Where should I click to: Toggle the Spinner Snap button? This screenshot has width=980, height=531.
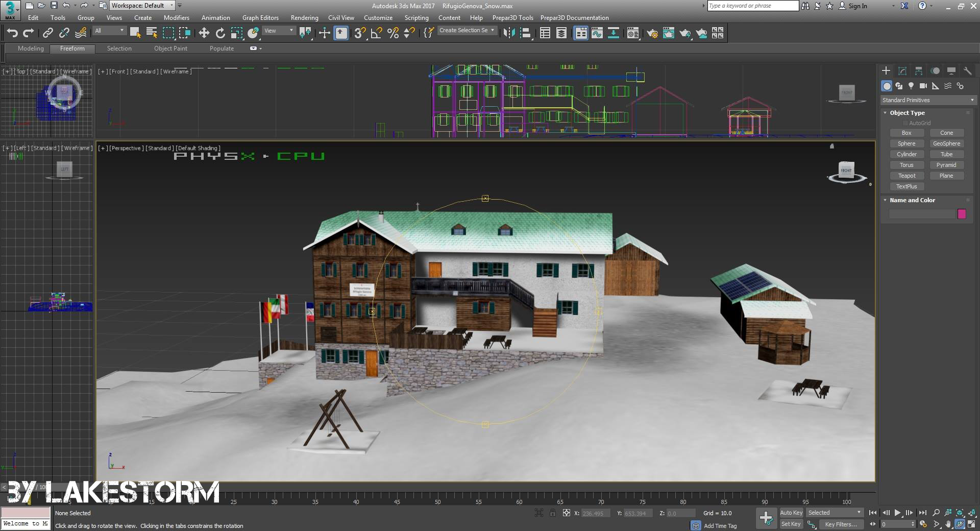tap(409, 33)
